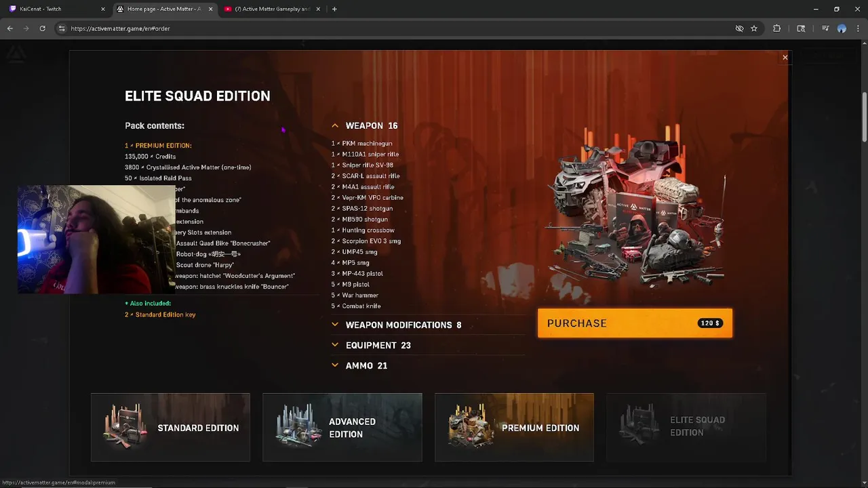Open the browser three-dot menu
Image resolution: width=868 pixels, height=488 pixels.
[x=858, y=28]
